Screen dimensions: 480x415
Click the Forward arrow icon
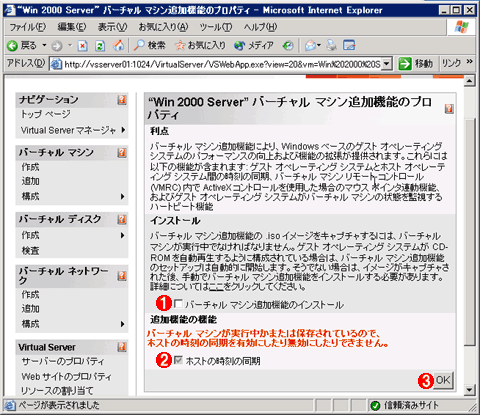click(x=57, y=46)
